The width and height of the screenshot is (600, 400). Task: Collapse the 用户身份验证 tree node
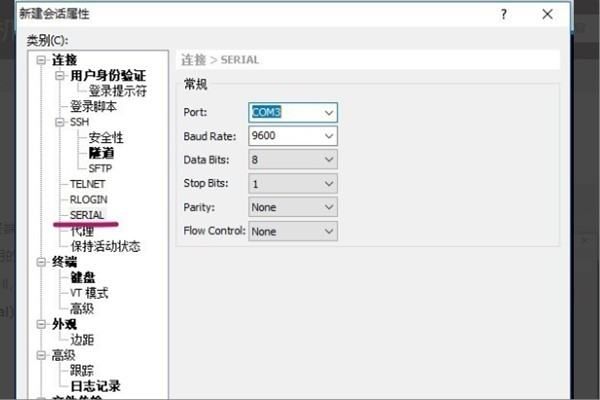59,76
